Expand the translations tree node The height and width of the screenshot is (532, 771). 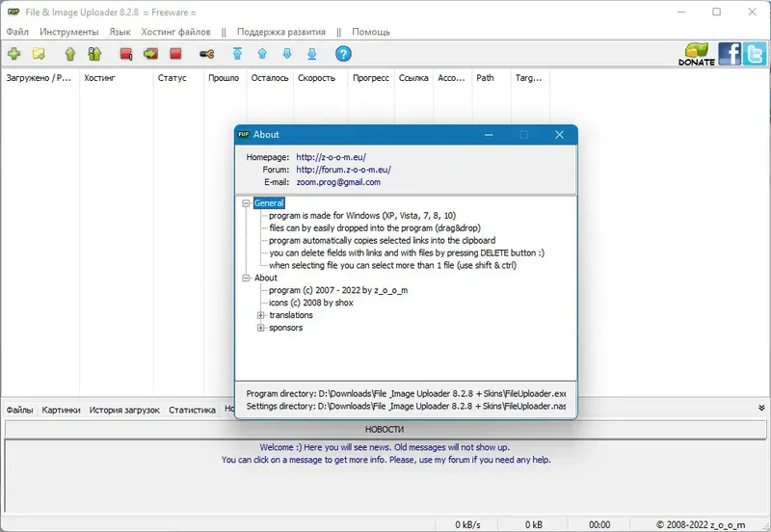tap(261, 315)
